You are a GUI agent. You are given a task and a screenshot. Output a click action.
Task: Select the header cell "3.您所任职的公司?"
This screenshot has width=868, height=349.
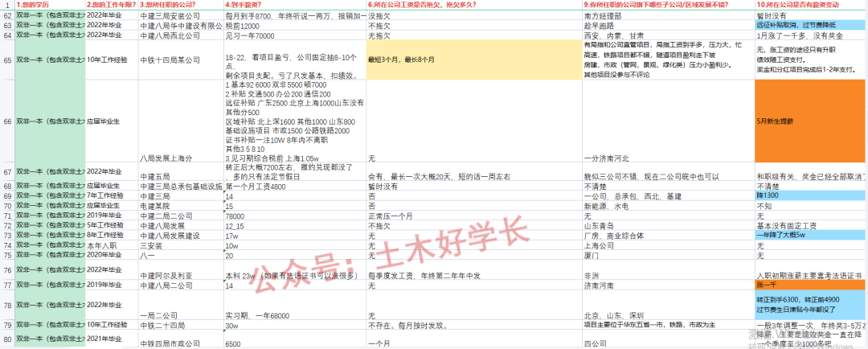(x=181, y=5)
